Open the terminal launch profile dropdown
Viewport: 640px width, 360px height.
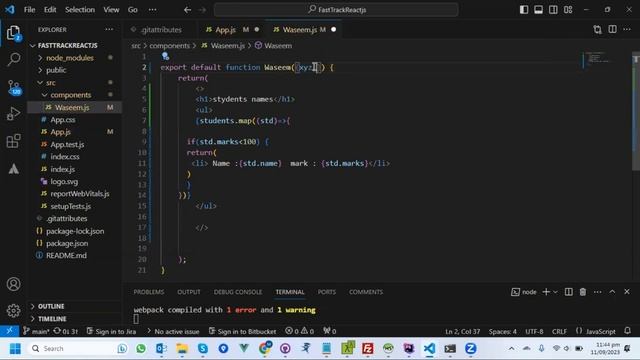[x=555, y=292]
